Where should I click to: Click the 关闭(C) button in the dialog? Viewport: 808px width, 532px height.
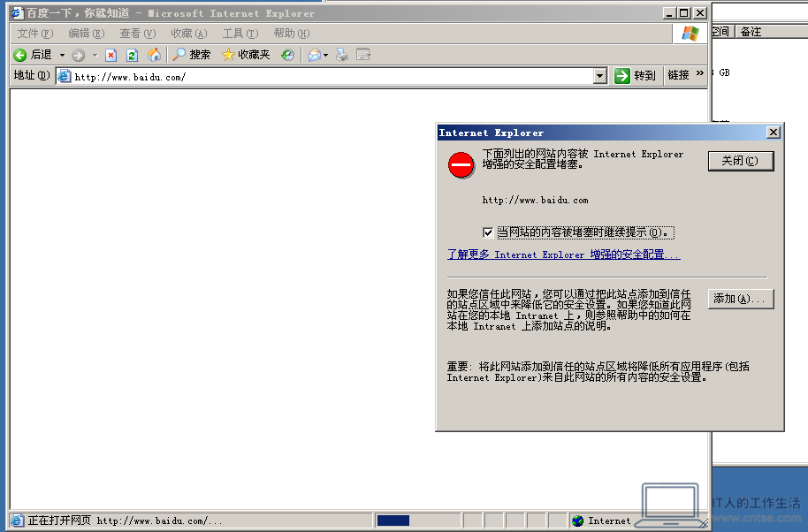coord(741,161)
